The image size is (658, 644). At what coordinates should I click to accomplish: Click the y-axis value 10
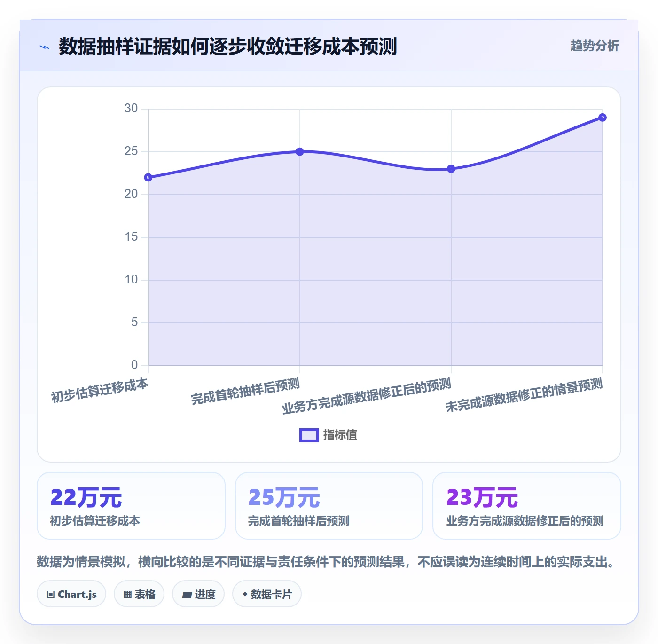(131, 280)
